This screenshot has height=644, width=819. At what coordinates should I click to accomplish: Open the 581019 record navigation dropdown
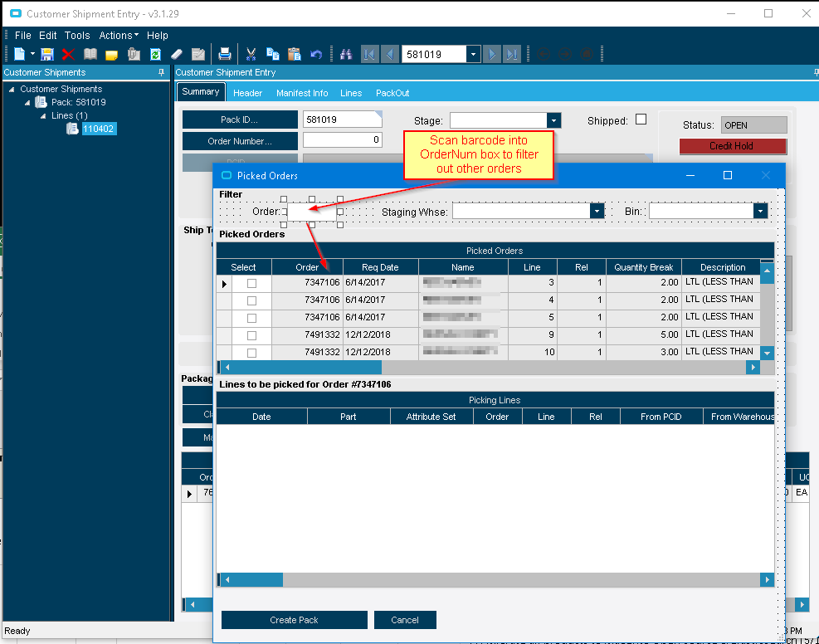(x=473, y=54)
